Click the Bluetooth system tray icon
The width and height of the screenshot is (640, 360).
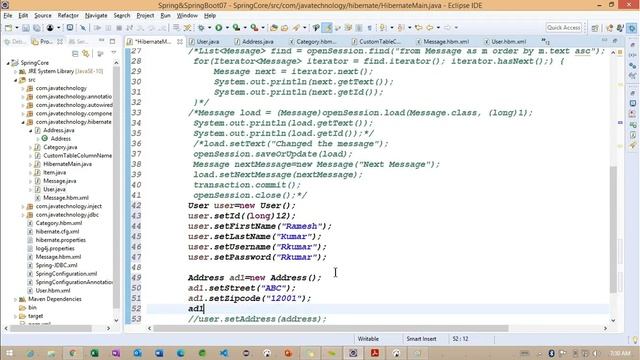[551, 353]
